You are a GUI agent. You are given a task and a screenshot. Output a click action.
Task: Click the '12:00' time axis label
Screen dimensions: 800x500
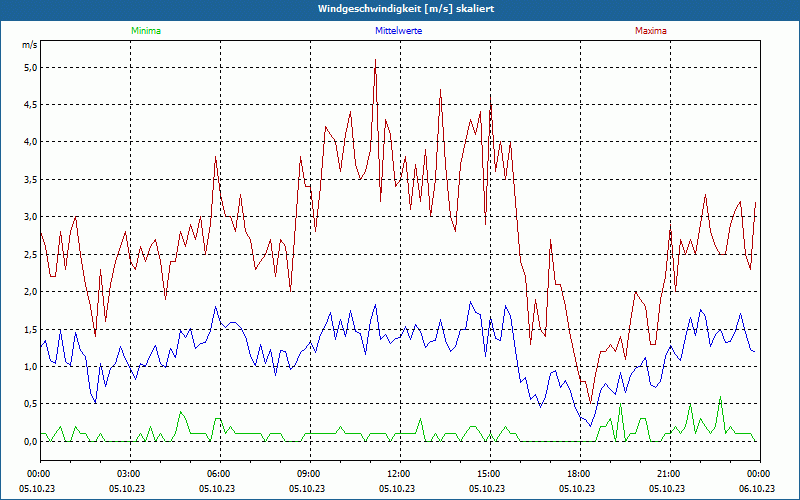click(401, 474)
